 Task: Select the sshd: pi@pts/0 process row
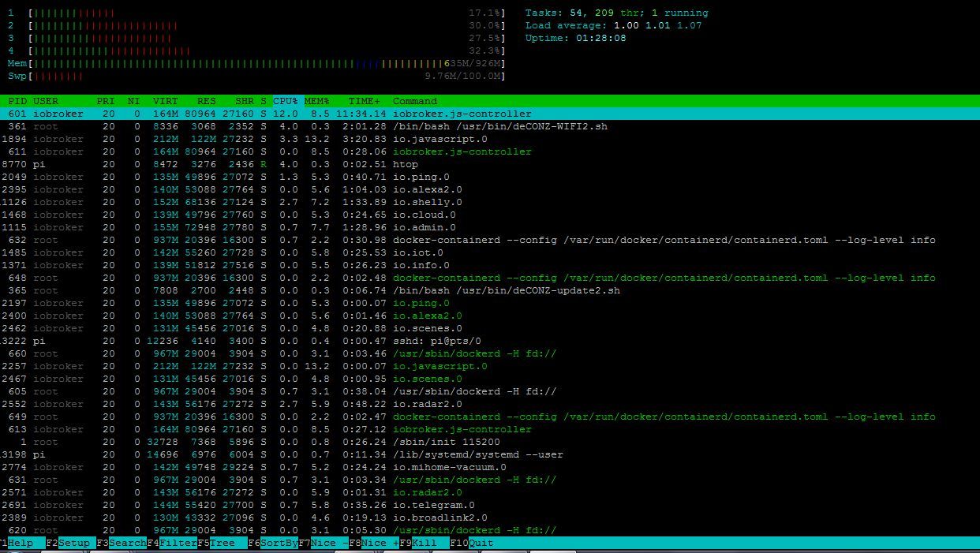490,341
